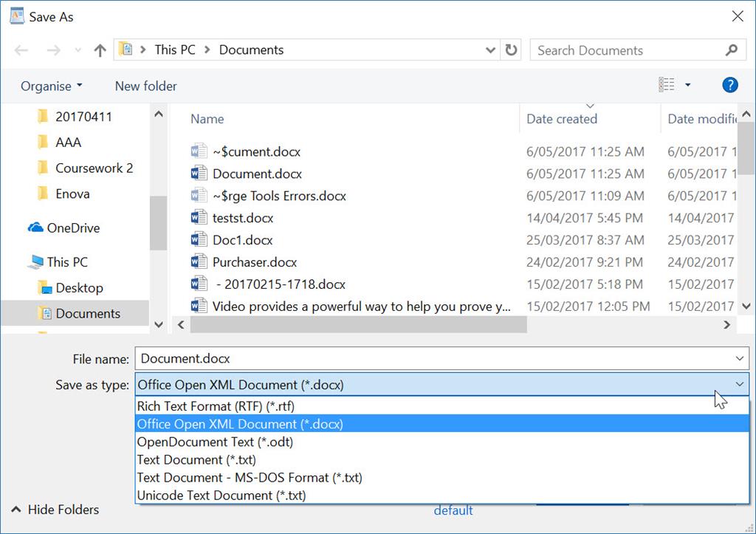Image resolution: width=756 pixels, height=534 pixels.
Task: Click the search magnifier icon
Action: tap(732, 49)
